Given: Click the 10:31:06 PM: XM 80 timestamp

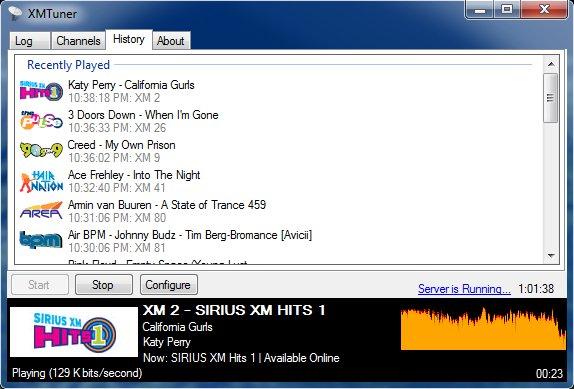Looking at the screenshot, I should click(117, 218).
